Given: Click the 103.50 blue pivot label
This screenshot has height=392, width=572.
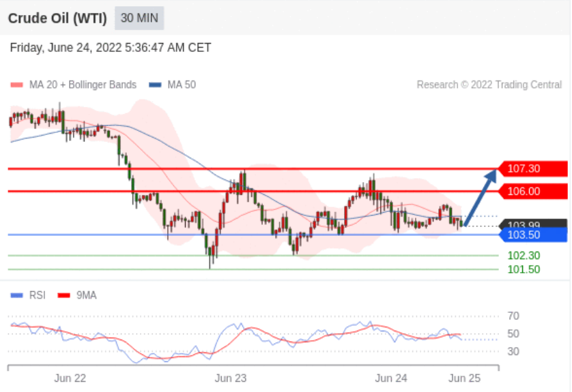Looking at the screenshot, I should tap(533, 235).
